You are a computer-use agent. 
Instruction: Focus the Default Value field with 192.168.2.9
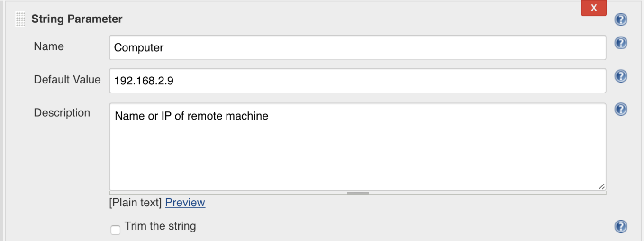pos(357,81)
